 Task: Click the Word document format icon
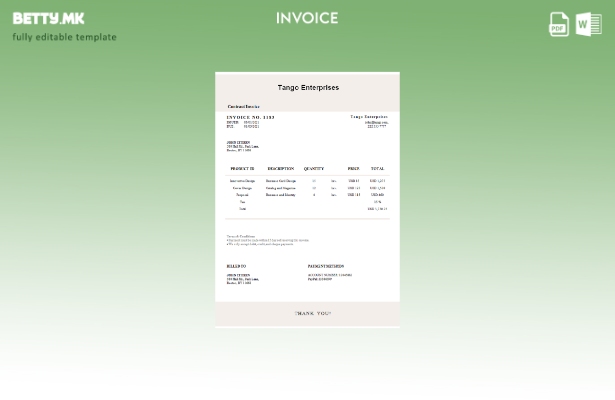589,24
